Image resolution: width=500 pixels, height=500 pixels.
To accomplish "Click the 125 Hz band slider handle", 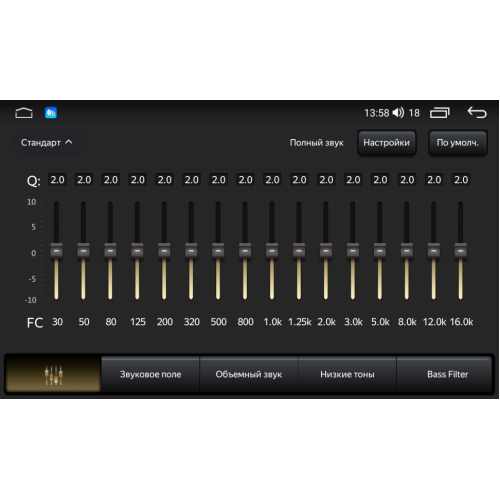I will coord(137,251).
